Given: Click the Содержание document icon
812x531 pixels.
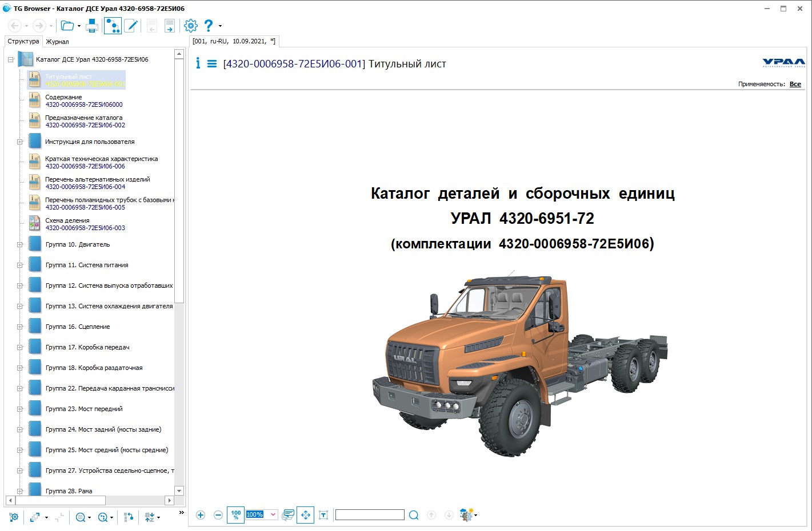Looking at the screenshot, I should [34, 100].
